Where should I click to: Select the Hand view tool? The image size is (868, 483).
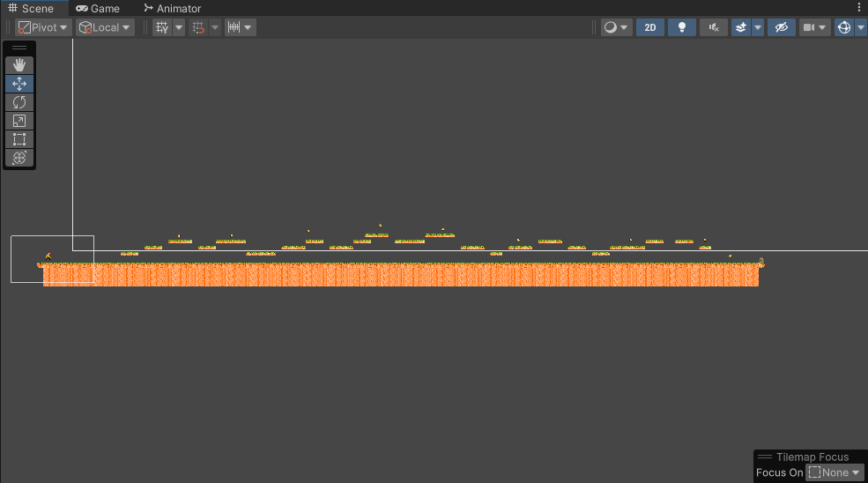click(19, 65)
